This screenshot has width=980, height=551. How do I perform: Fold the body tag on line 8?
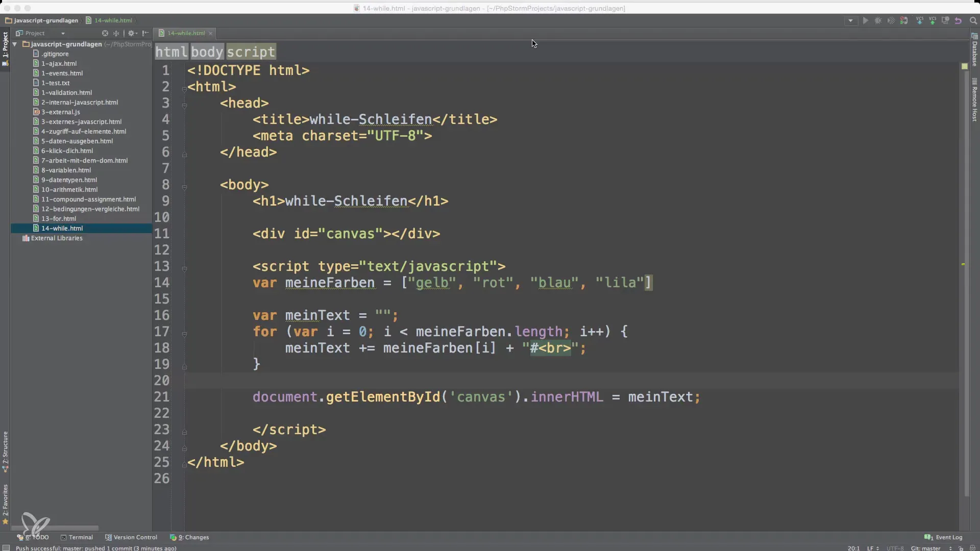click(184, 187)
